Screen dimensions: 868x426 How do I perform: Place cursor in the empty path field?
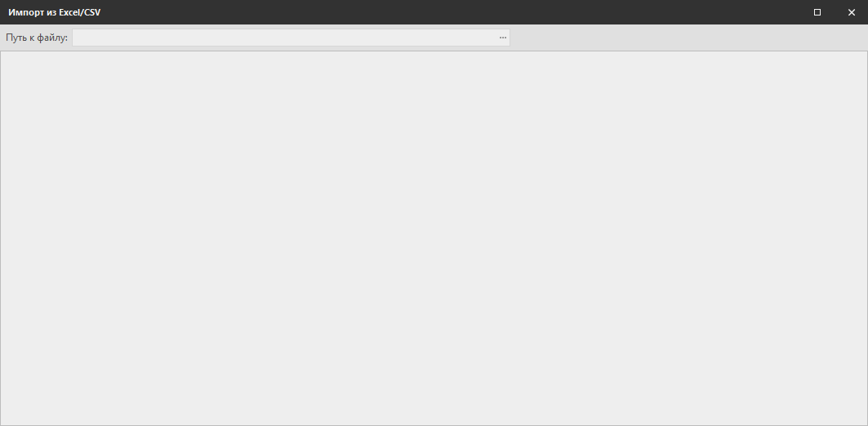(284, 38)
